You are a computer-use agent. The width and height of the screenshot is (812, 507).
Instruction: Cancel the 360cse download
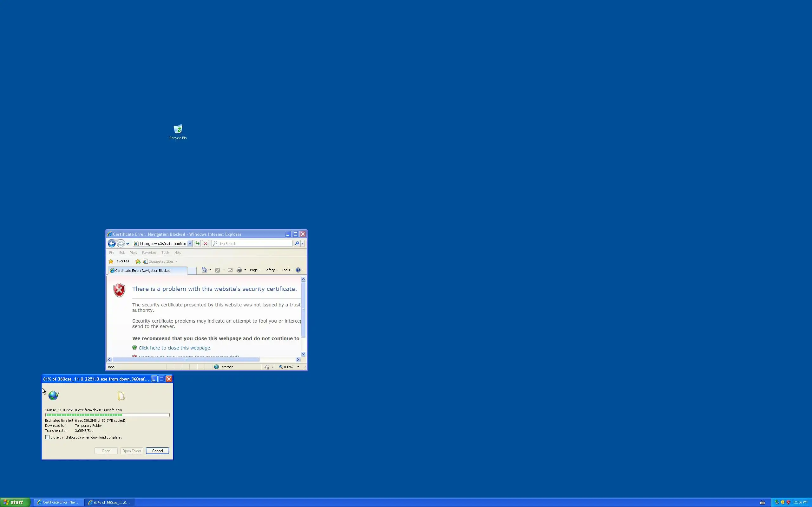point(157,451)
